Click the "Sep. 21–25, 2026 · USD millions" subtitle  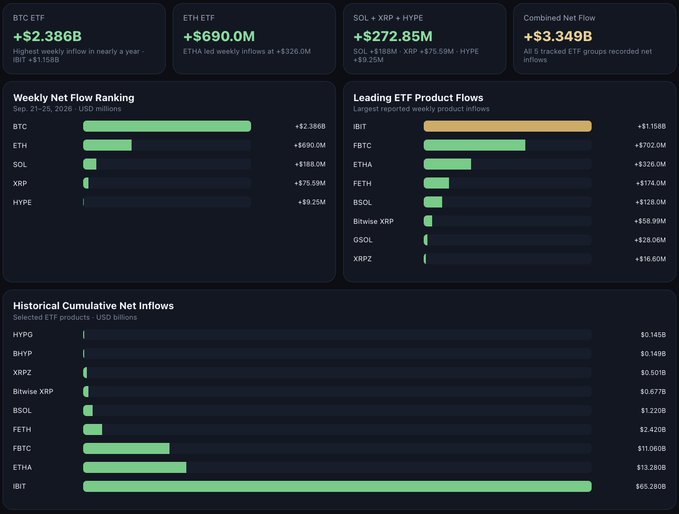coord(67,109)
